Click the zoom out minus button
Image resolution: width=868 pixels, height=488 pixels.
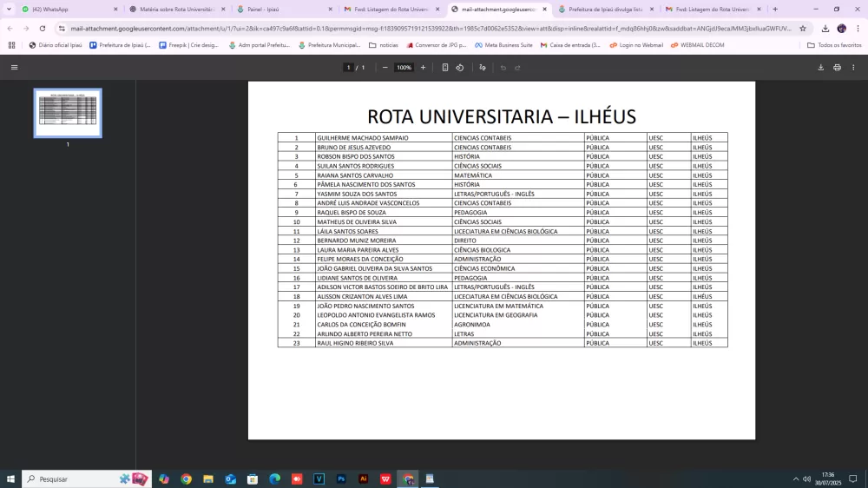click(385, 67)
